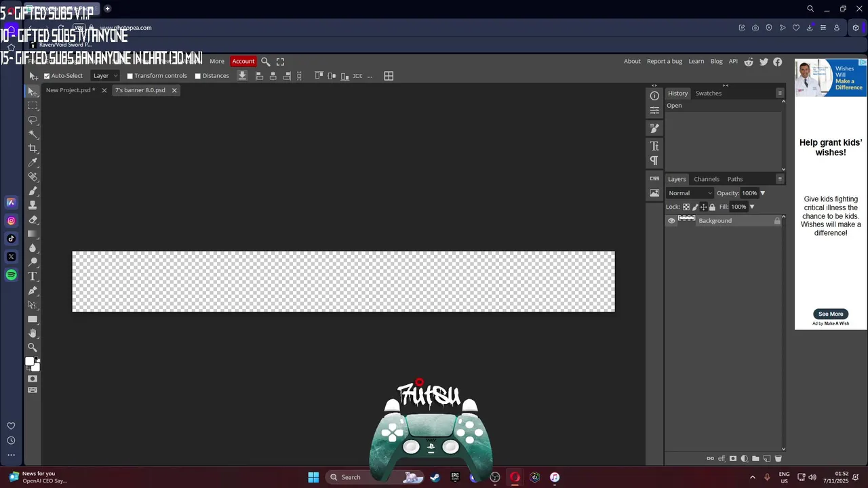Select the Rectangle Select tool
This screenshot has width=868, height=488.
[x=33, y=106]
